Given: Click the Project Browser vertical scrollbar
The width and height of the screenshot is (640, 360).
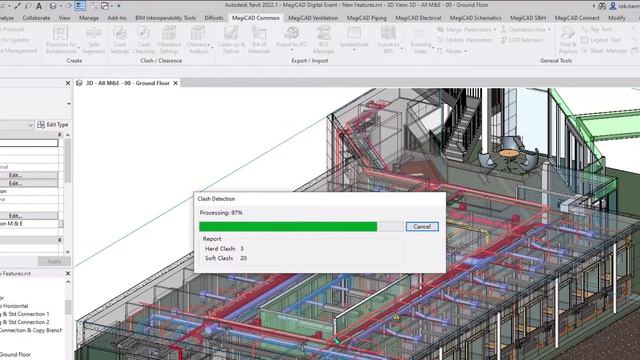Looking at the screenshot, I should pos(68,307).
